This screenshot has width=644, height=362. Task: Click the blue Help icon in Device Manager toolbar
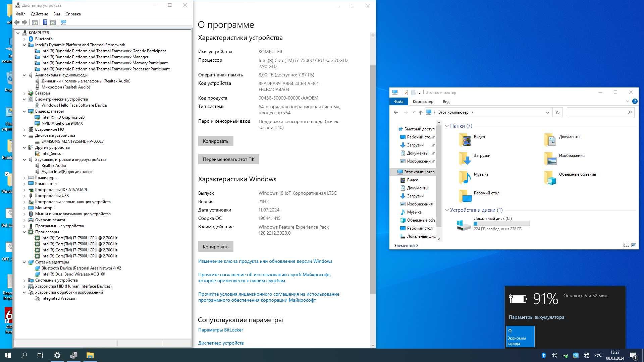tap(45, 22)
